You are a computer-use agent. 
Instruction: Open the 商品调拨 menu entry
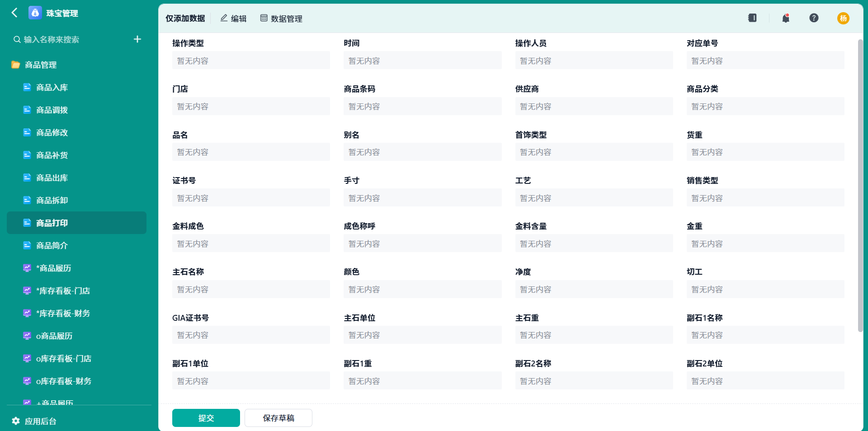coord(77,110)
